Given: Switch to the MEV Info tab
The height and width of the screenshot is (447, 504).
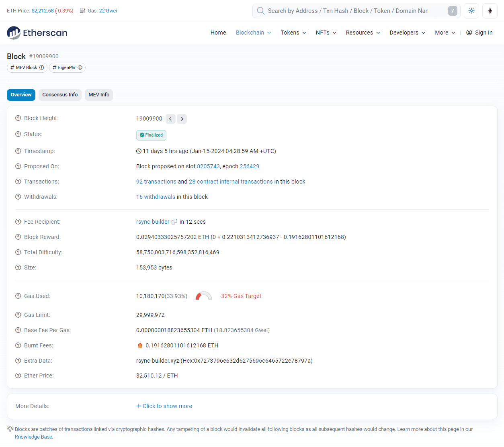Looking at the screenshot, I should (99, 95).
